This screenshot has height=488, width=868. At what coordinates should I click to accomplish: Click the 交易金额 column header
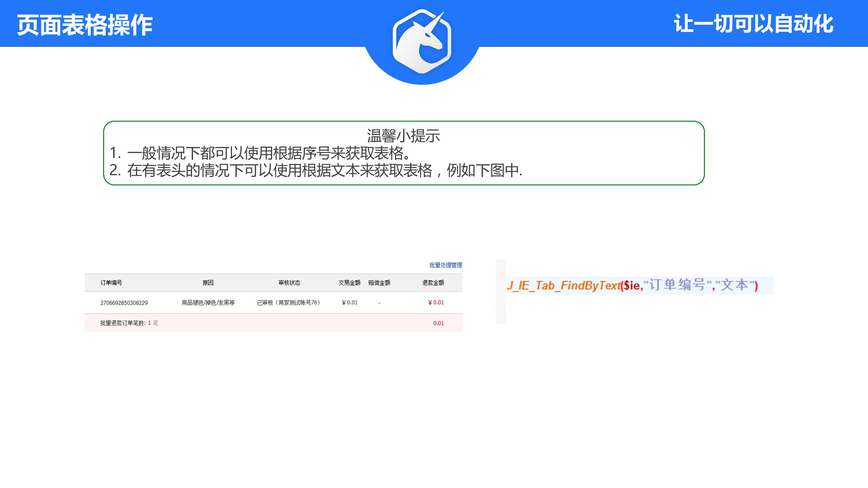[349, 283]
